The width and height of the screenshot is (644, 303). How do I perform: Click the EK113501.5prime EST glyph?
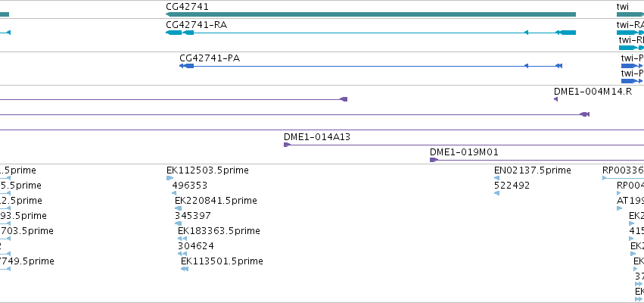[185, 269]
